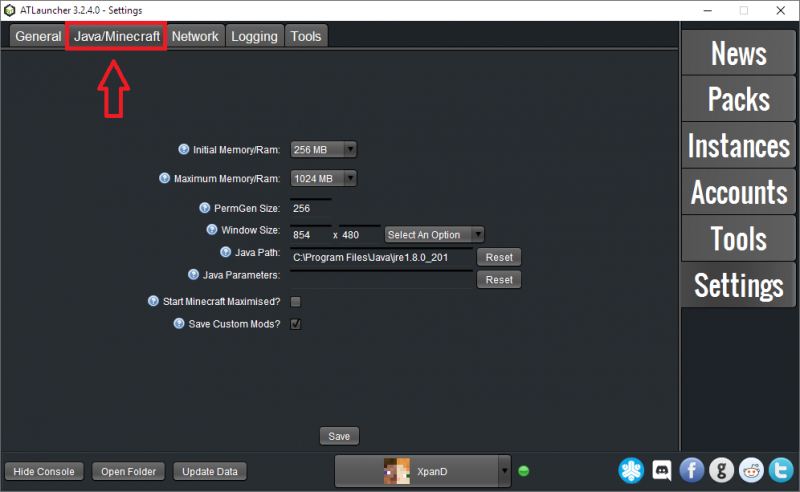
Task: Open the Tools sidebar section
Action: pyautogui.click(x=738, y=238)
